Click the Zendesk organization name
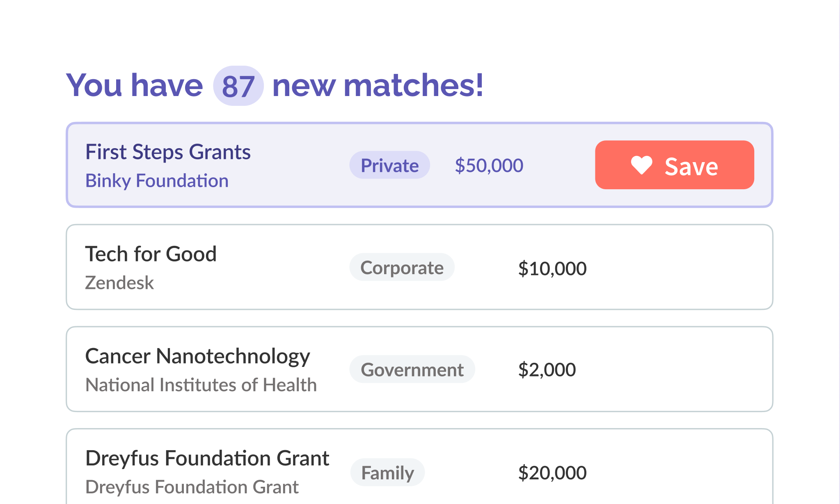The height and width of the screenshot is (504, 840). pyautogui.click(x=119, y=282)
